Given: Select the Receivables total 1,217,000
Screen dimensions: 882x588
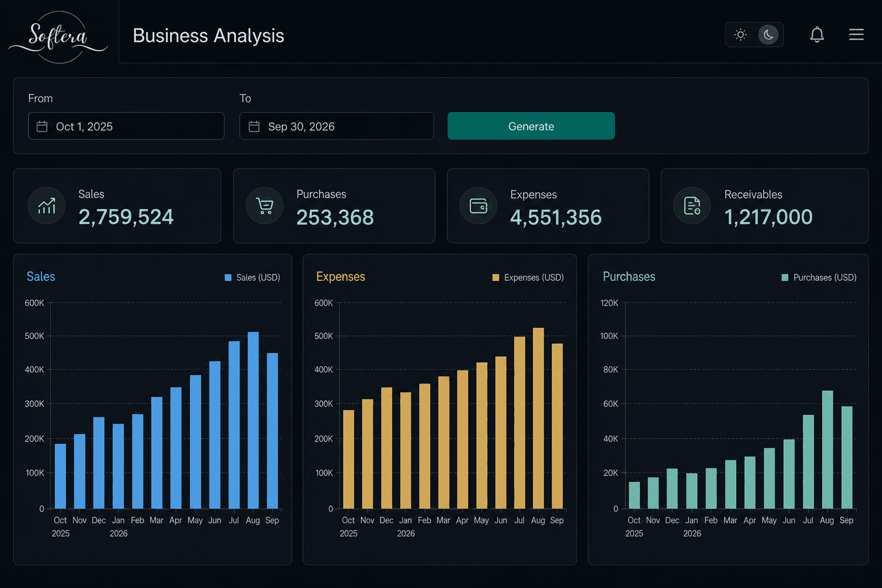Looking at the screenshot, I should pos(768,217).
